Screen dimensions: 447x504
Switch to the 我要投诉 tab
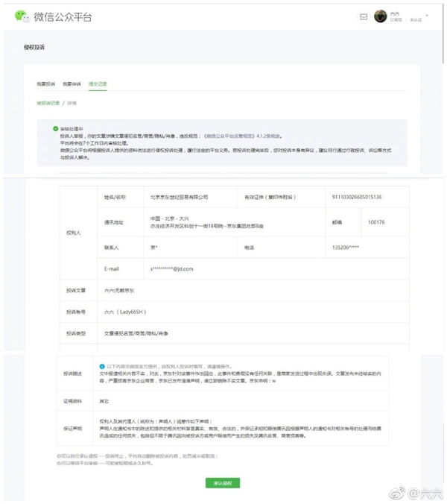tap(45, 84)
